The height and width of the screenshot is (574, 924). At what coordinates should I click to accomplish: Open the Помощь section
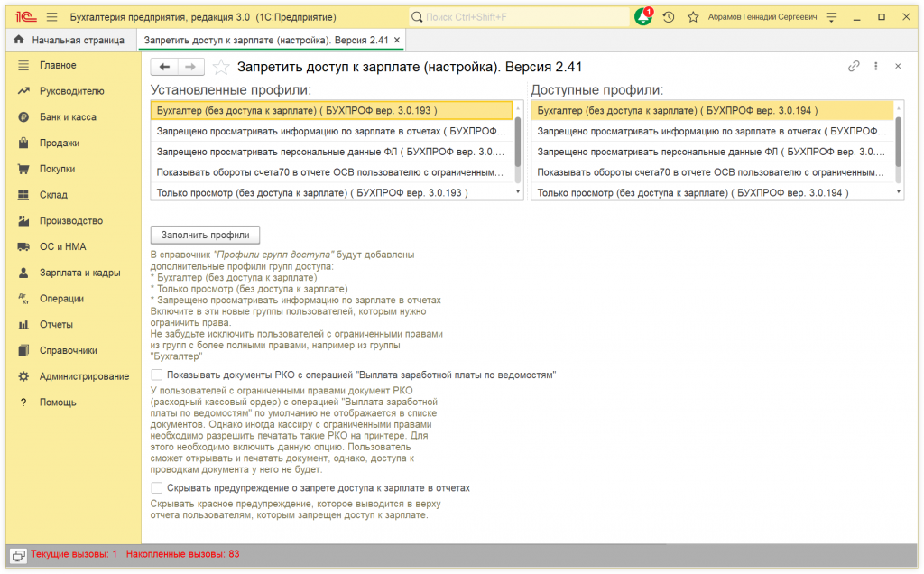point(58,403)
